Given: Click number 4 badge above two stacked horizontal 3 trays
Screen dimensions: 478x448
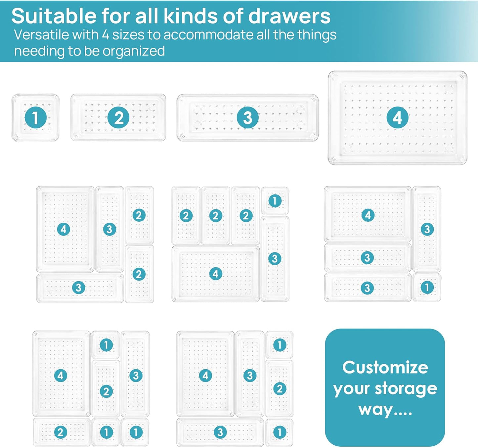Looking at the screenshot, I should (368, 215).
